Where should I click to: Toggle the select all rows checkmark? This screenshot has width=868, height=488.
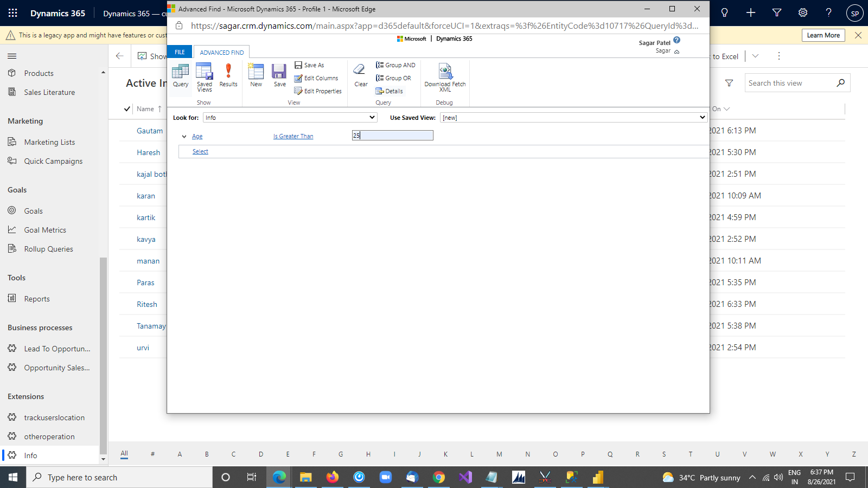[127, 109]
